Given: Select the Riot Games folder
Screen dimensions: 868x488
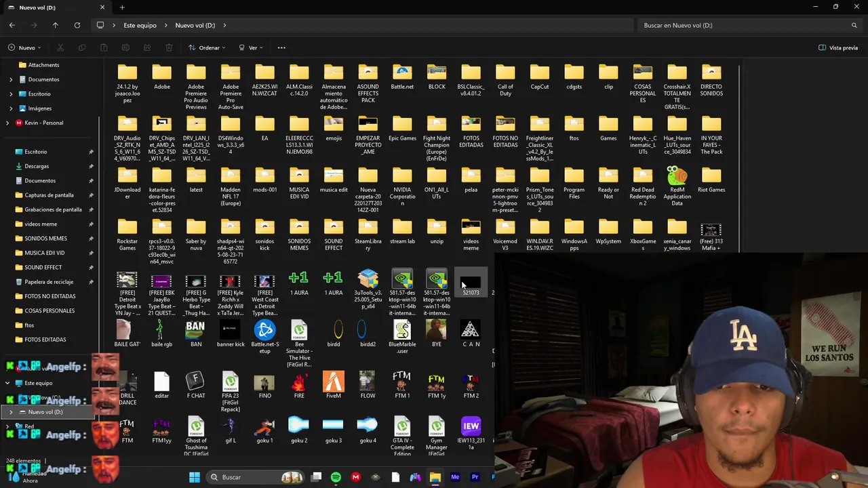Looking at the screenshot, I should point(711,180).
